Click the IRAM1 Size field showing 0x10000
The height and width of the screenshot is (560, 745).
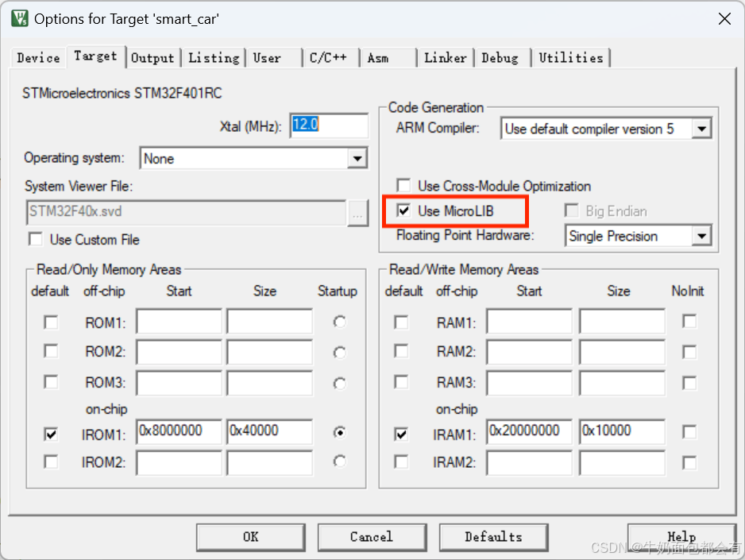coord(622,432)
